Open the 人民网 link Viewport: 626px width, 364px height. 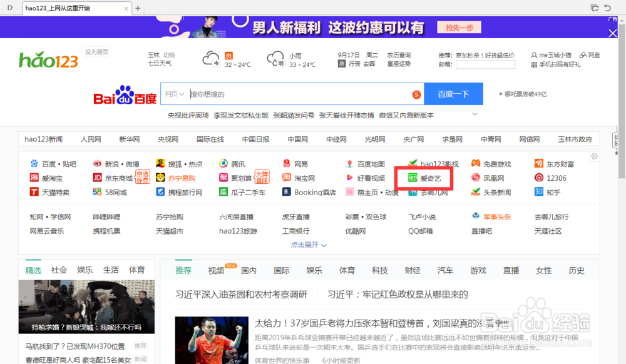(91, 139)
